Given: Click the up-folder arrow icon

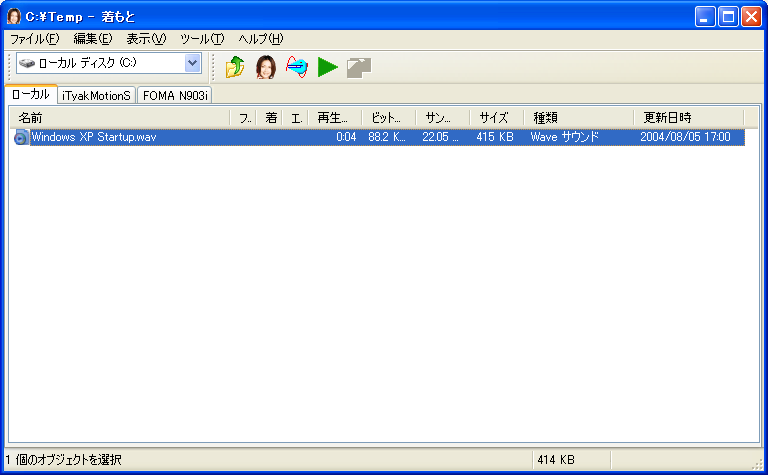Looking at the screenshot, I should point(235,67).
